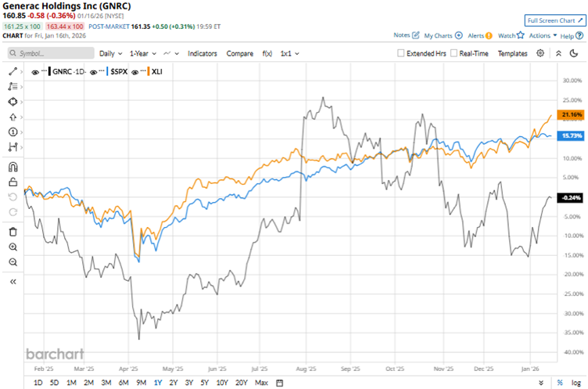Open chart settings gear icon
588x389 pixels.
point(540,53)
